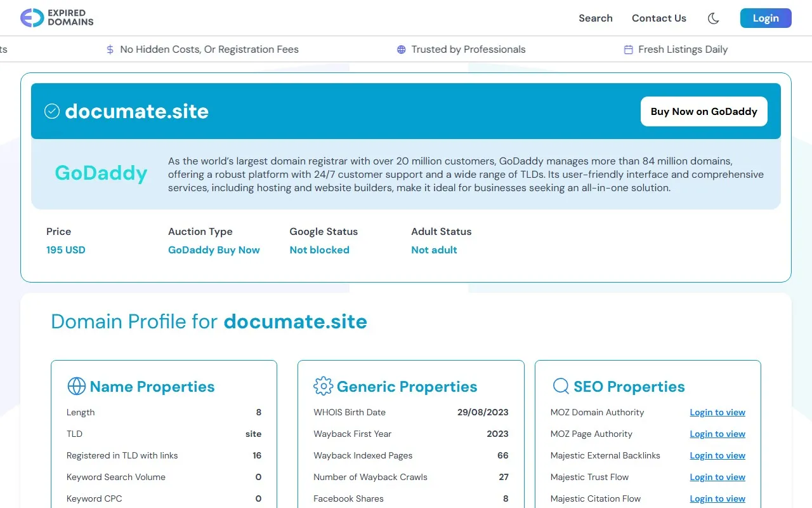Open Login to view for MOZ Domain Authority
812x508 pixels.
pyautogui.click(x=717, y=412)
